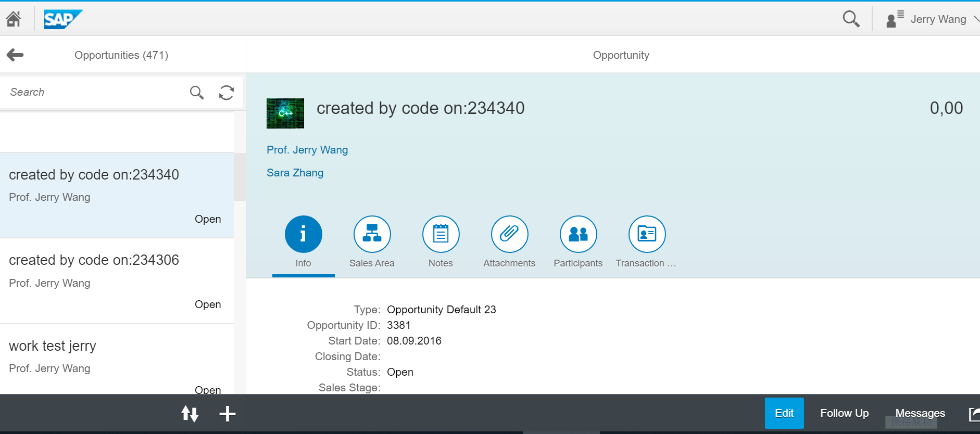The height and width of the screenshot is (434, 980).
Task: Select list item created by code on:234306
Action: point(117,281)
